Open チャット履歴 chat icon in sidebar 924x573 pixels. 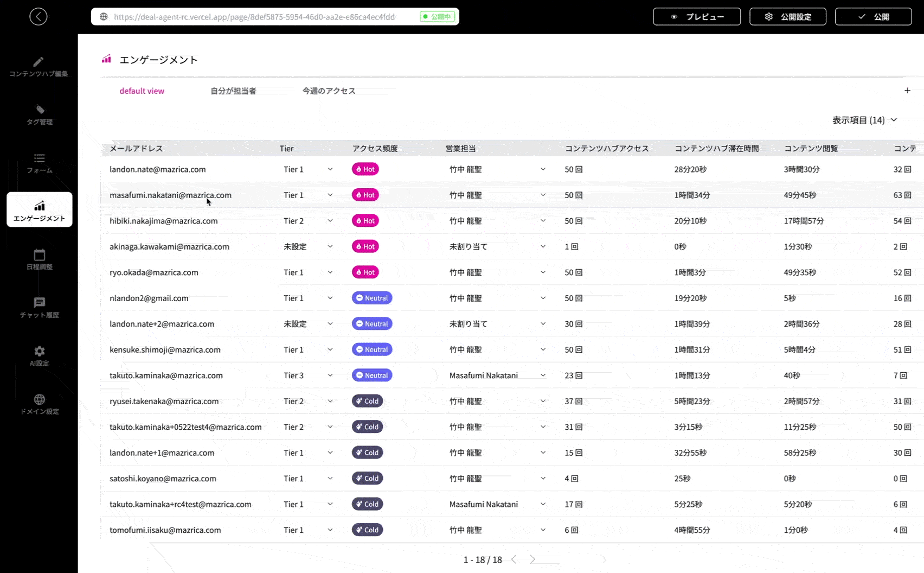[39, 303]
